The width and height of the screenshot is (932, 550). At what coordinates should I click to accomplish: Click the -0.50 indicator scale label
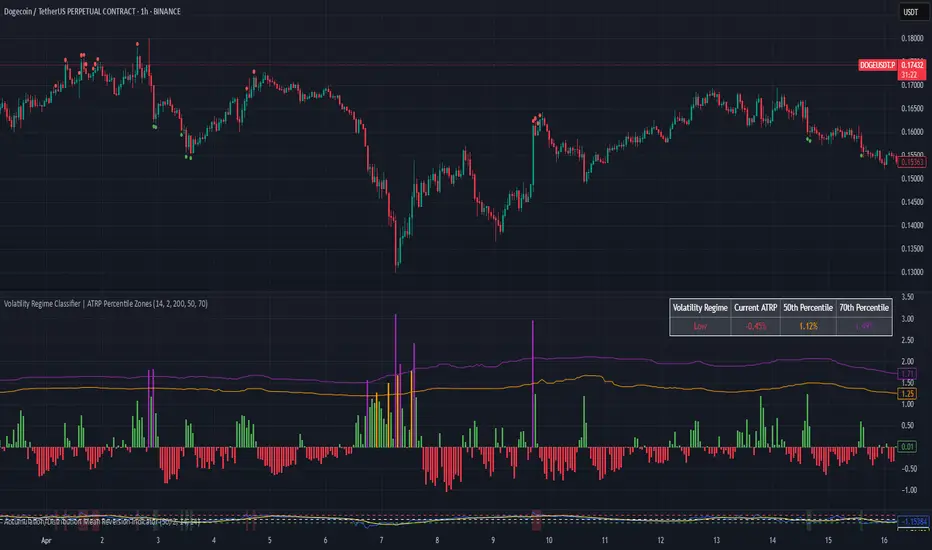pos(907,469)
